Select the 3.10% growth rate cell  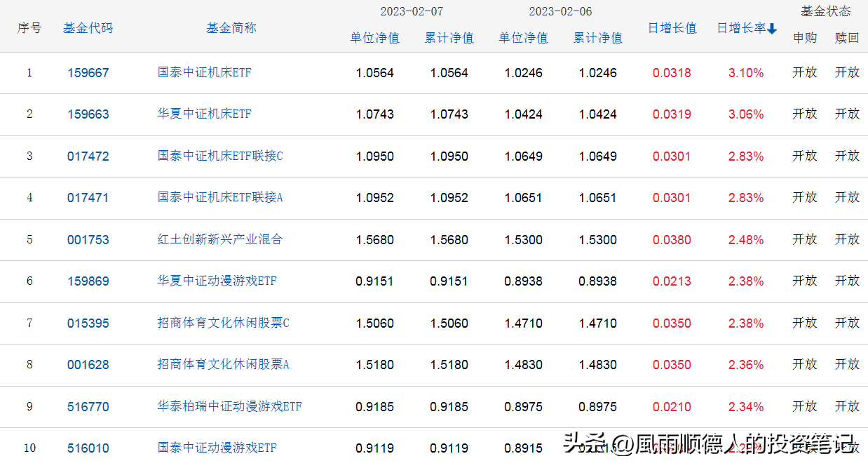coord(746,73)
